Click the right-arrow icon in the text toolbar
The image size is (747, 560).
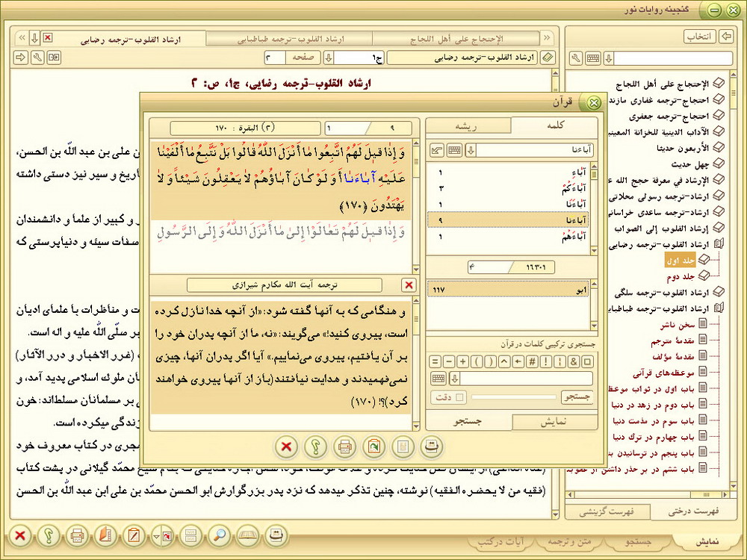click(20, 57)
